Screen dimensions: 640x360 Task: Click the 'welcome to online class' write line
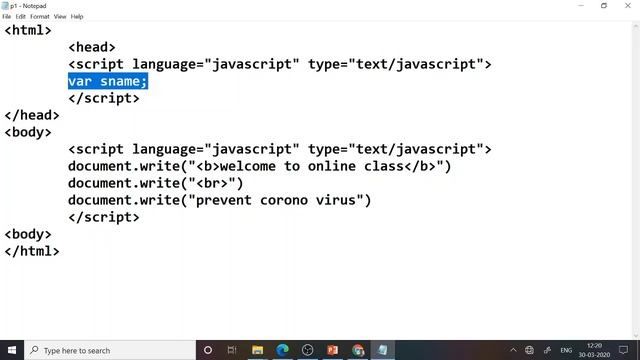coord(260,167)
